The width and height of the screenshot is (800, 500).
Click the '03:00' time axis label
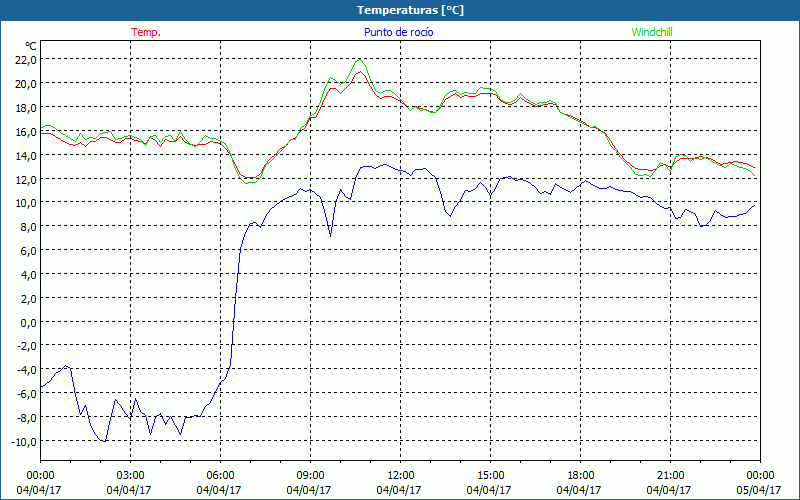pos(130,476)
